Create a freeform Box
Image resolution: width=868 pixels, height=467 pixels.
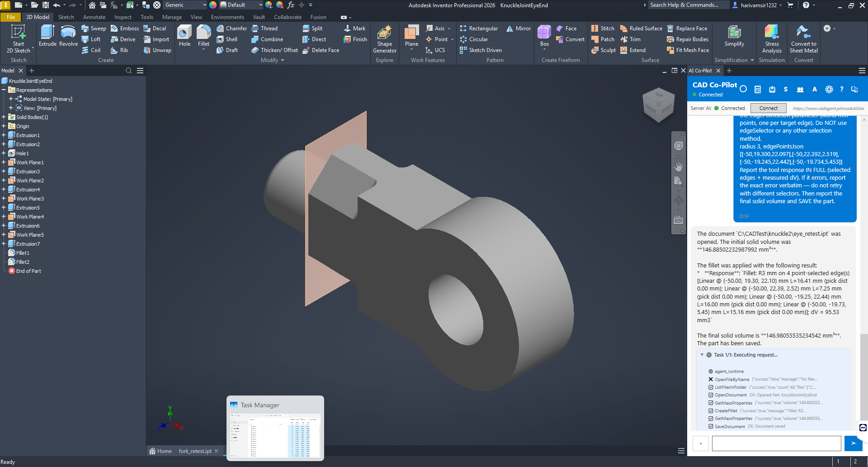point(544,36)
